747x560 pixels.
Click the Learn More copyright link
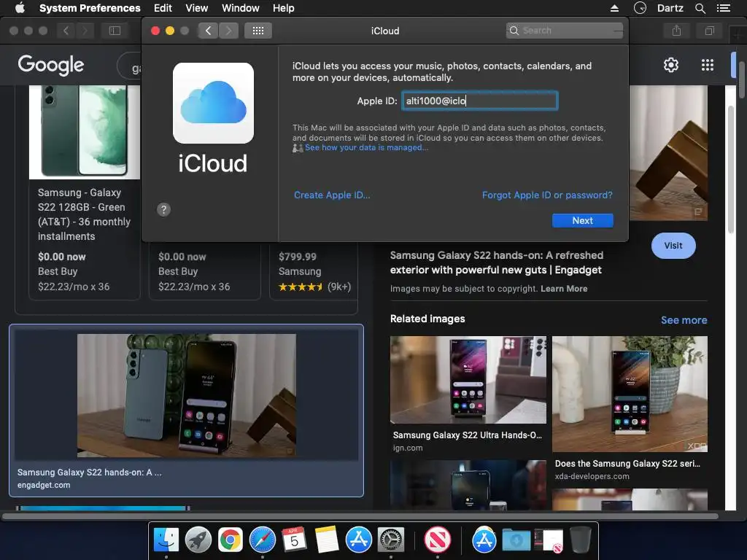(564, 289)
